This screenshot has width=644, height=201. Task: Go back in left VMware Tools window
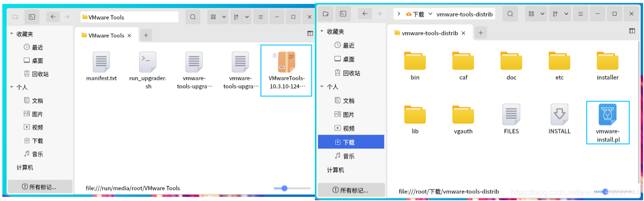[x=53, y=17]
